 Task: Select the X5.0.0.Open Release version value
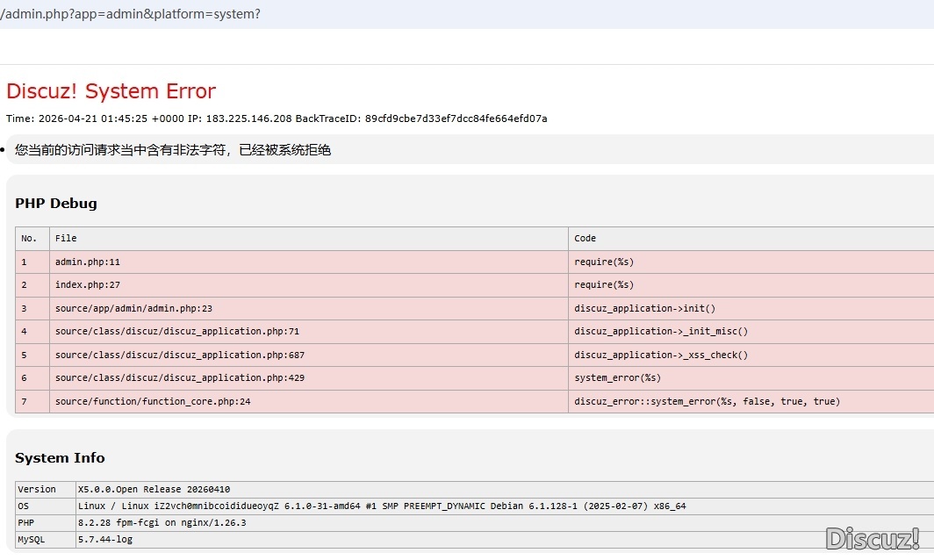click(x=154, y=489)
